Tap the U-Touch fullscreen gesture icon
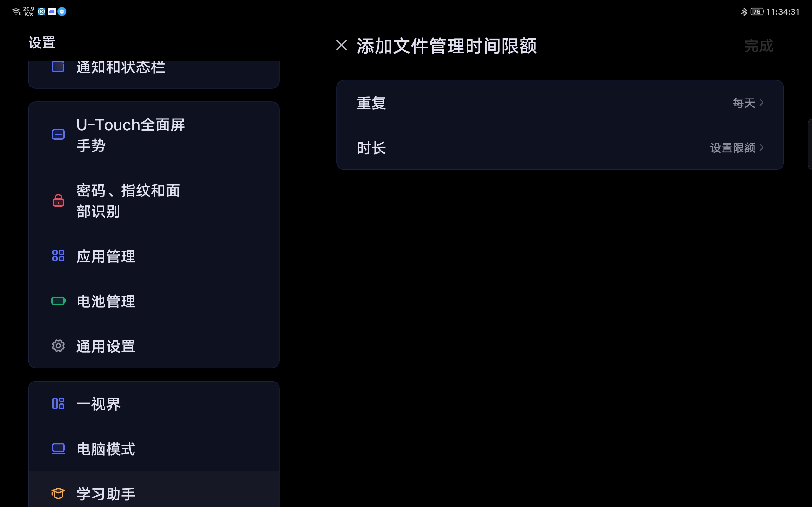812x507 pixels. [x=58, y=134]
